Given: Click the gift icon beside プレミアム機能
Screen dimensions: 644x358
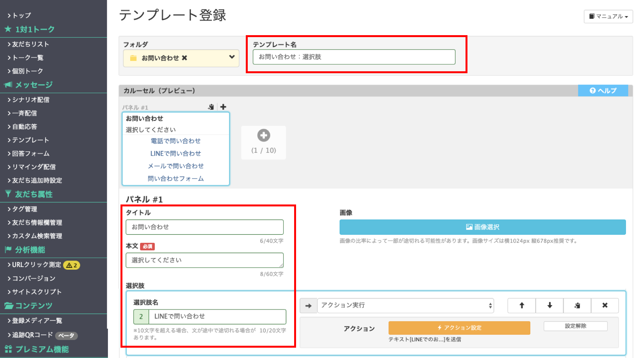Looking at the screenshot, I should (x=8, y=349).
